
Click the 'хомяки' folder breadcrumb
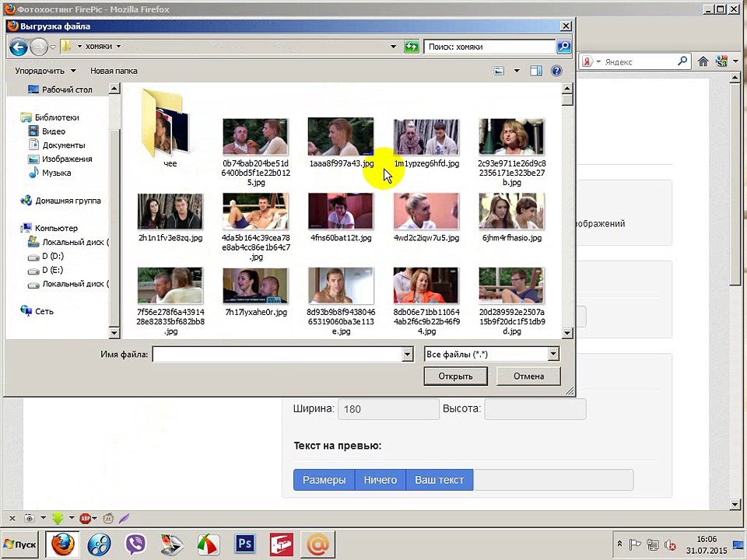coord(99,46)
